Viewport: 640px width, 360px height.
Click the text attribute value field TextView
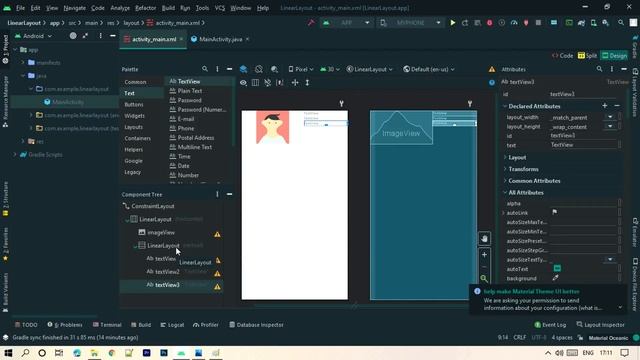(583, 145)
